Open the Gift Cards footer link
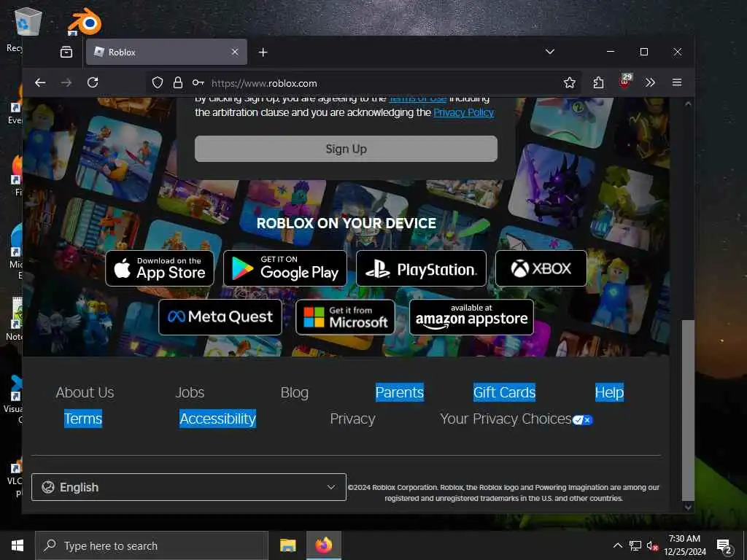This screenshot has width=747, height=560. pos(504,392)
